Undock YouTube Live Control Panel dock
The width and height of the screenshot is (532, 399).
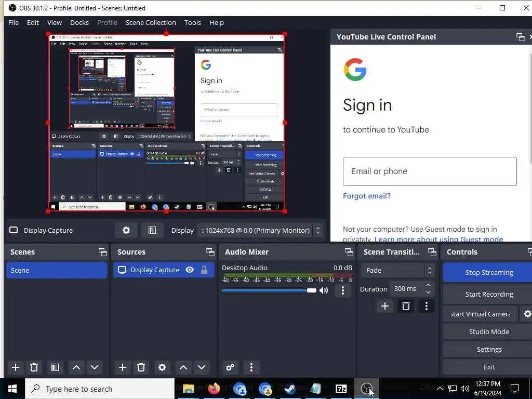tap(521, 37)
